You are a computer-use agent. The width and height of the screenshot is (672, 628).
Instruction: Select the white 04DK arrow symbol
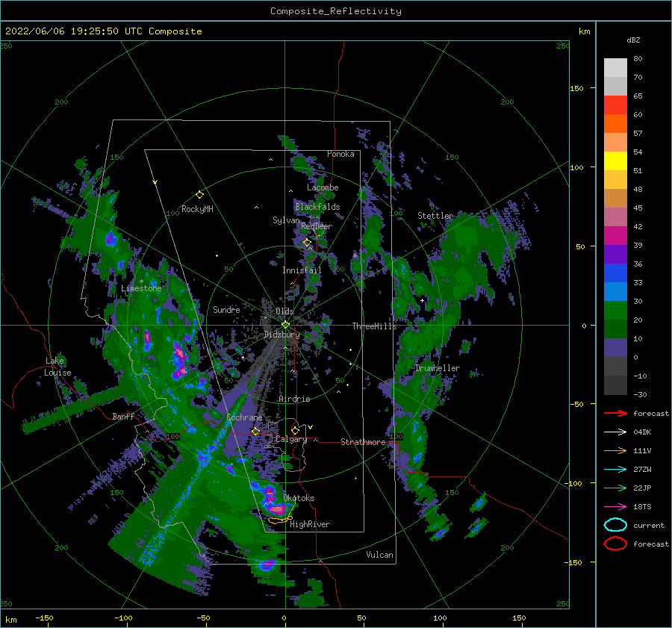click(x=615, y=432)
